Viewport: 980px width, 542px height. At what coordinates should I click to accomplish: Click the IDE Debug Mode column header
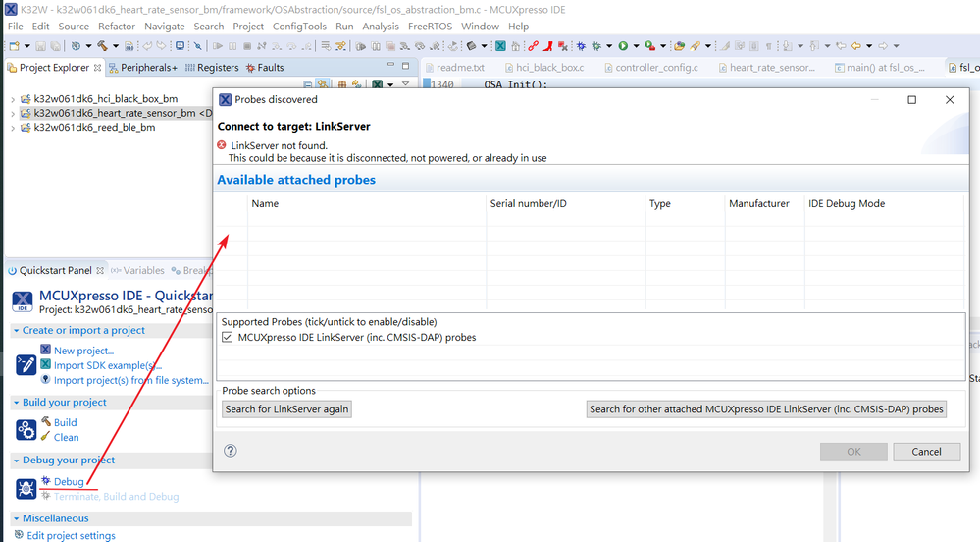tap(847, 203)
